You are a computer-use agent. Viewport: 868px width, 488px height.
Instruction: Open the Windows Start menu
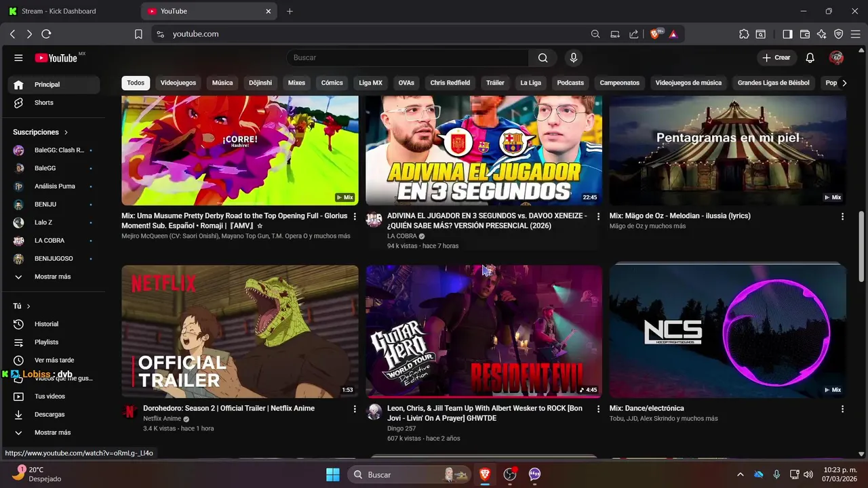pyautogui.click(x=333, y=474)
